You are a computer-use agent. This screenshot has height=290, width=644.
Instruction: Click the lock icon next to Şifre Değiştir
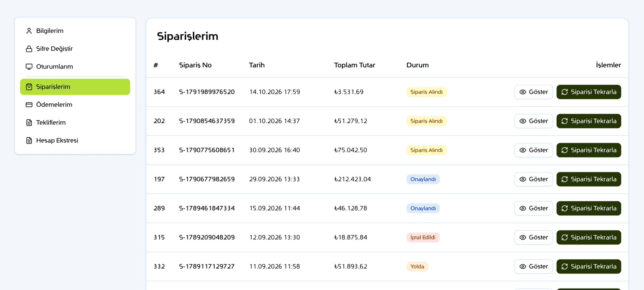29,49
